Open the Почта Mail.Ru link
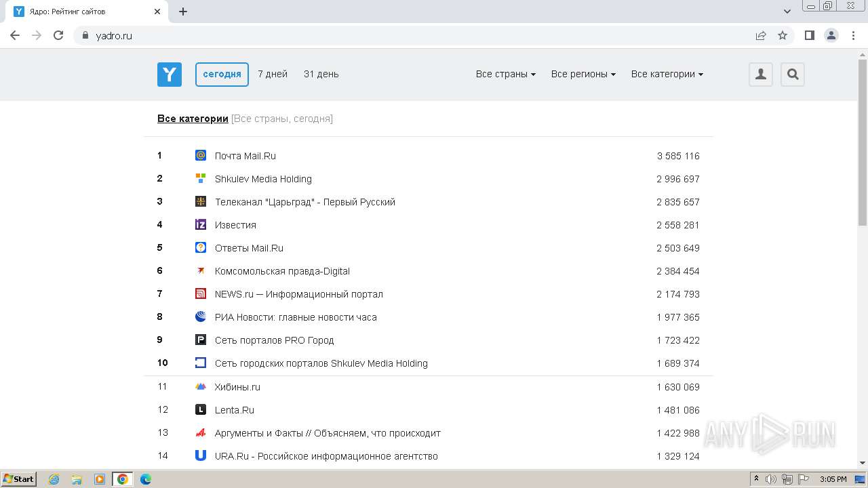868x488 pixels. (x=245, y=156)
